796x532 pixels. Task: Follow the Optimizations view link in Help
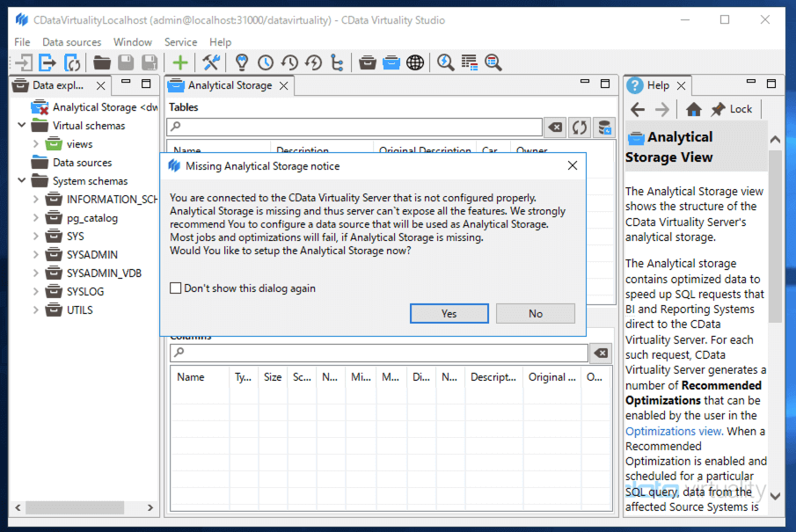[x=673, y=431]
